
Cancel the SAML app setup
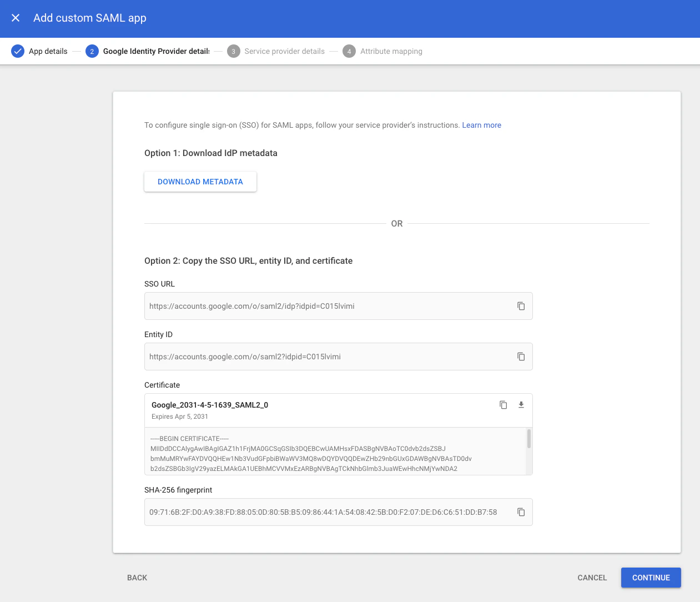coord(592,578)
